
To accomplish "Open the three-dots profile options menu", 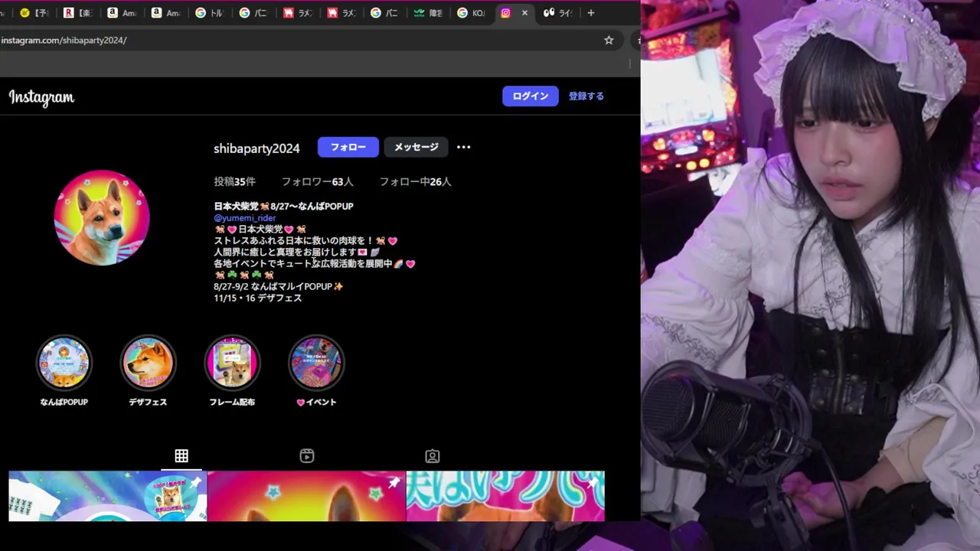I will [x=464, y=147].
